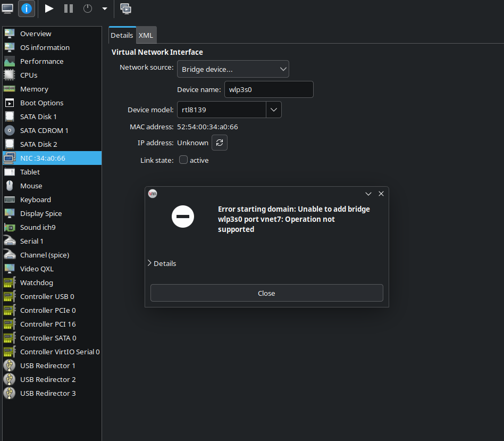Select Controller SATA 0 entry
Image resolution: width=504 pixels, height=441 pixels.
[52, 338]
